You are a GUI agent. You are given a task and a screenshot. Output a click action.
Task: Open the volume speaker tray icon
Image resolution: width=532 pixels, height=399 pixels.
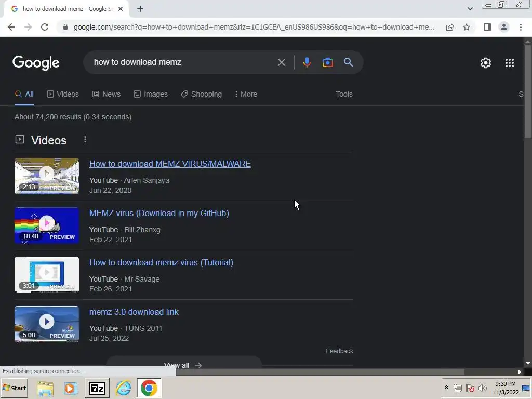coord(482,388)
